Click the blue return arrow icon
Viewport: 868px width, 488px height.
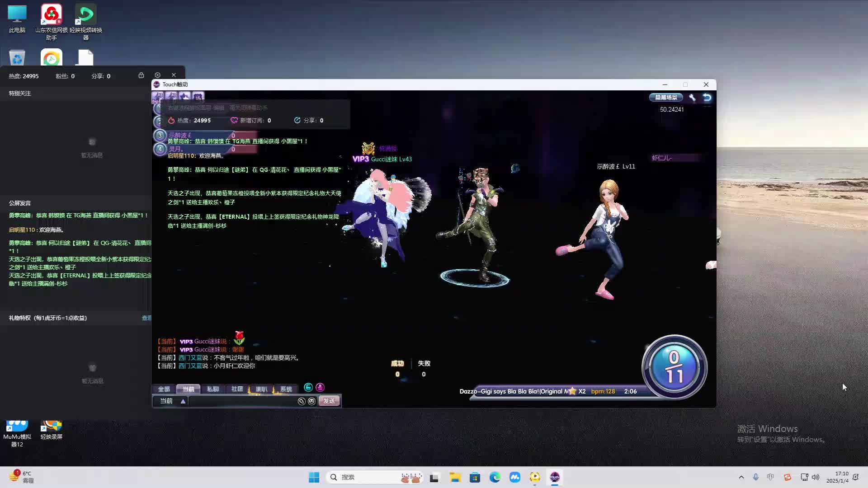tap(707, 98)
